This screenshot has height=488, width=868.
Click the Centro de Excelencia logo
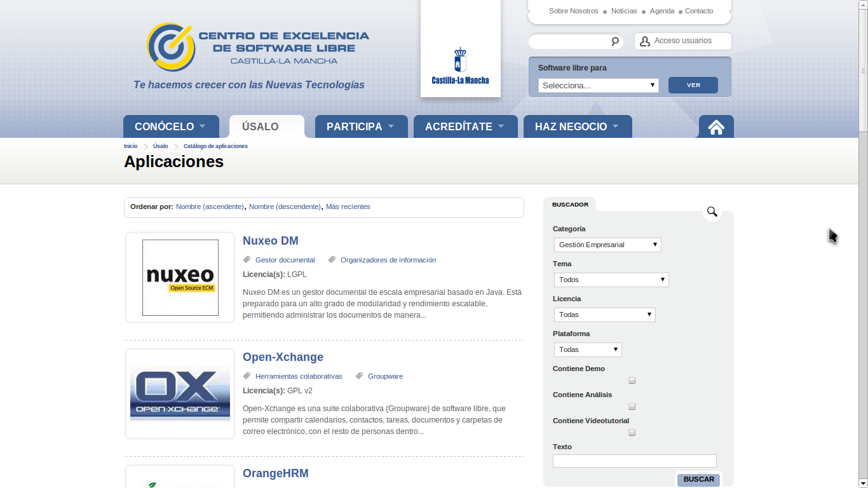[x=258, y=46]
